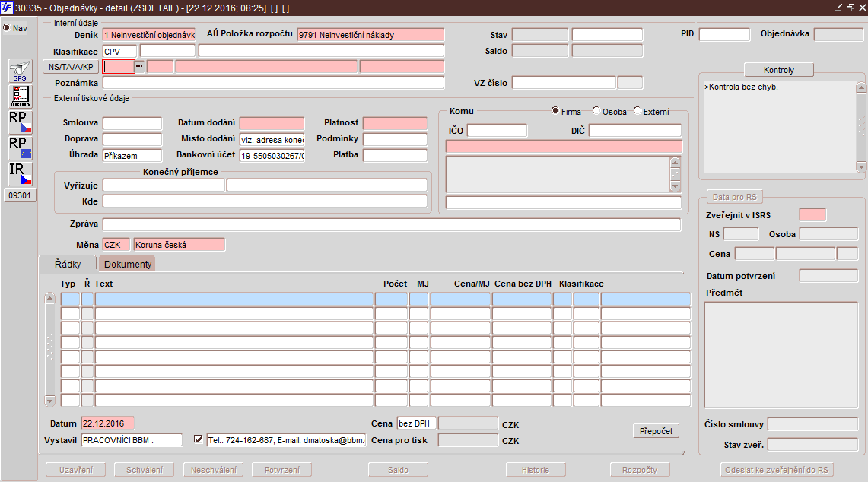Click first row Text cell in Řádky table
This screenshot has height=482, width=868.
[x=234, y=299]
